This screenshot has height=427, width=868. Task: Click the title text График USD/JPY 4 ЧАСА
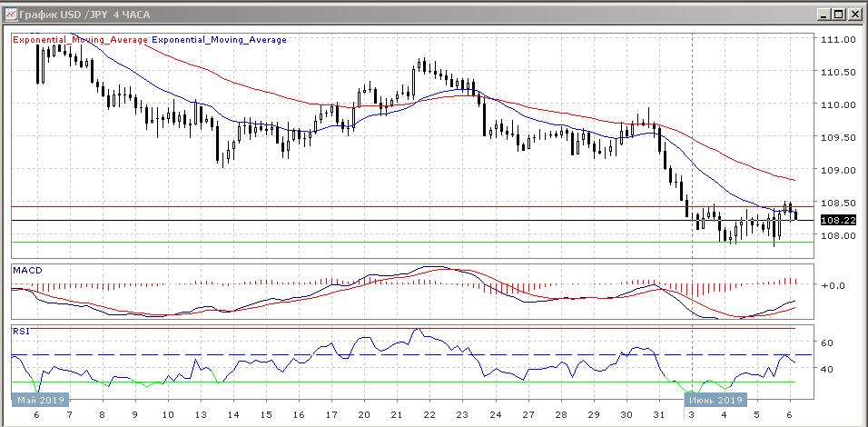coord(84,15)
